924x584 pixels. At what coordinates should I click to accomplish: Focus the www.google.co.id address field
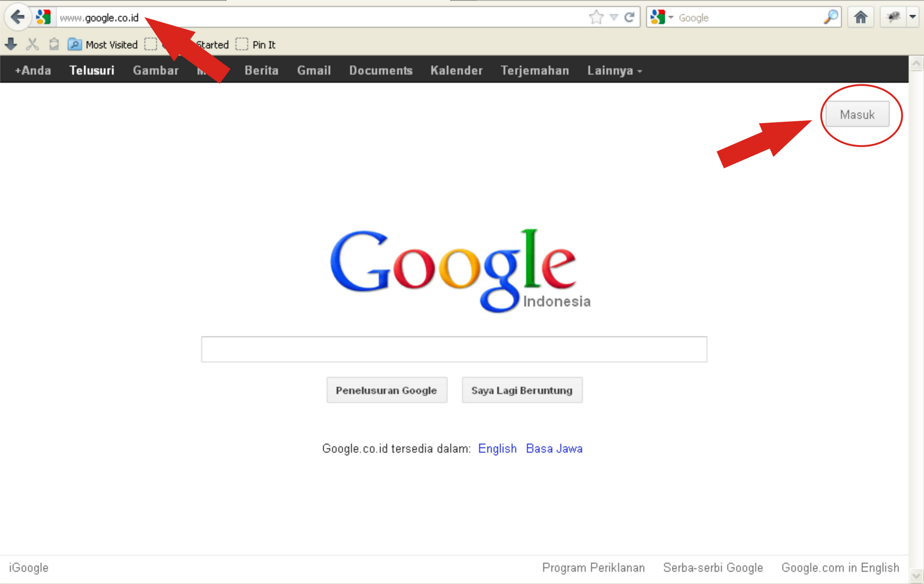click(x=321, y=18)
